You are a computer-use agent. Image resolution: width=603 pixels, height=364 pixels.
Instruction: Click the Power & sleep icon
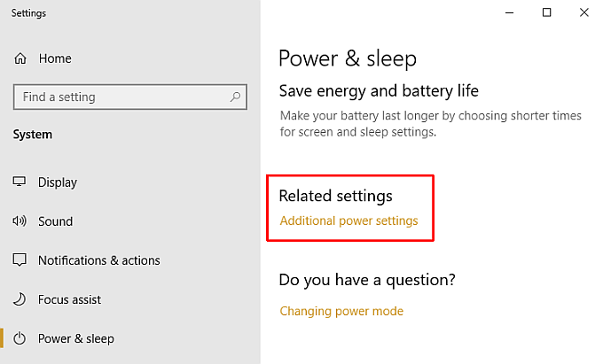20,338
